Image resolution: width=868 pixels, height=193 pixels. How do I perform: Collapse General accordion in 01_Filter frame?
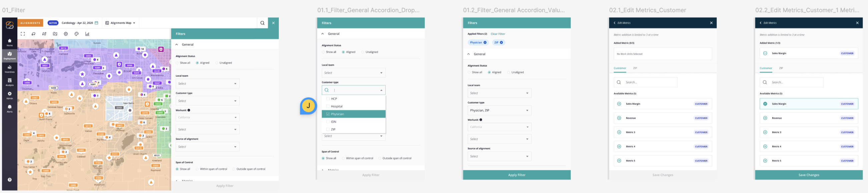pyautogui.click(x=176, y=44)
